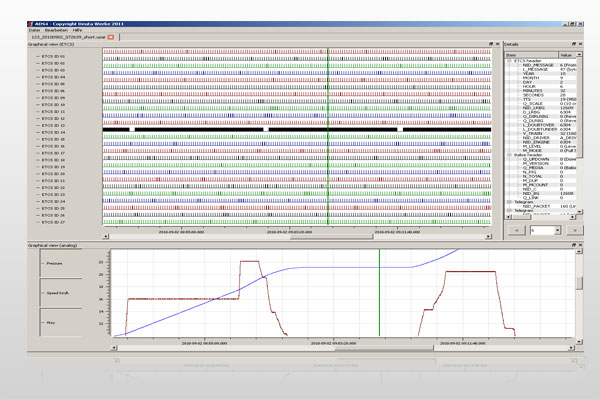
Task: Click the green time cursor in ETCS graph
Action: (x=328, y=136)
